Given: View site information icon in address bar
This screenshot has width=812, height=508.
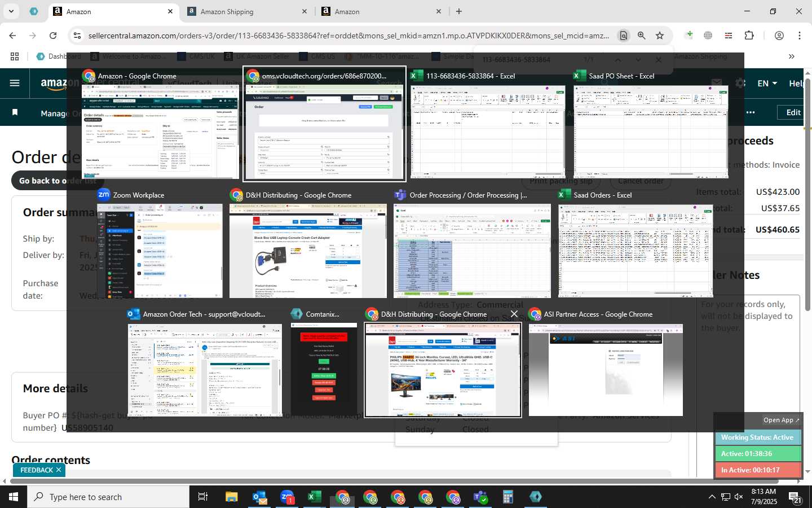Looking at the screenshot, I should pos(77,36).
